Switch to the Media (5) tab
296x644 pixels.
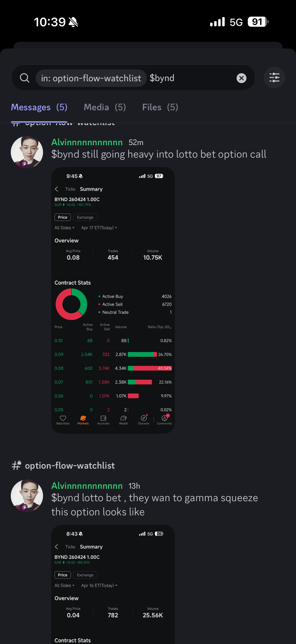click(x=105, y=107)
